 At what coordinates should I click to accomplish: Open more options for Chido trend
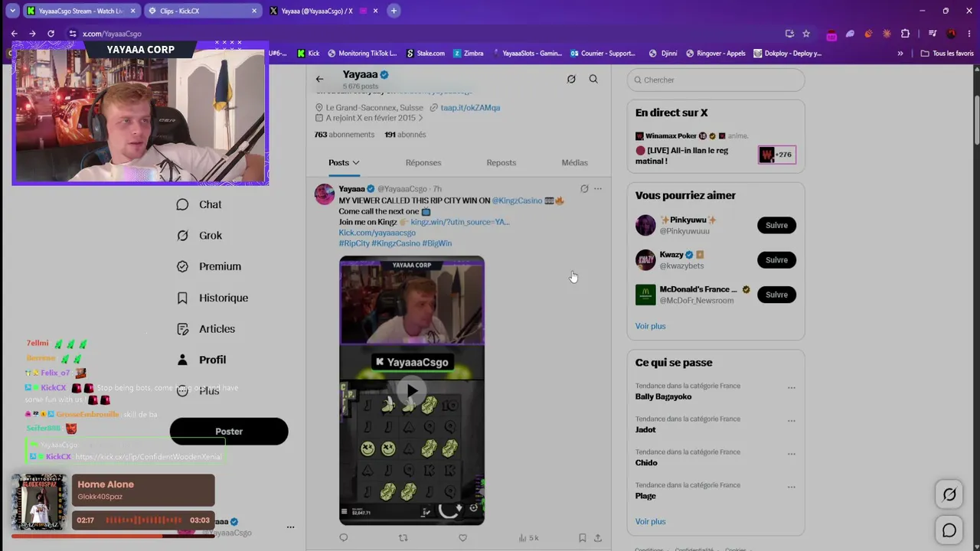coord(792,454)
